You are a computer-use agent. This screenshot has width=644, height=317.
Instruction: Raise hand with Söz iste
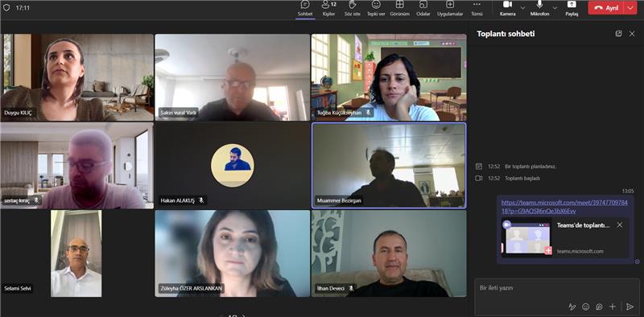[x=353, y=9]
